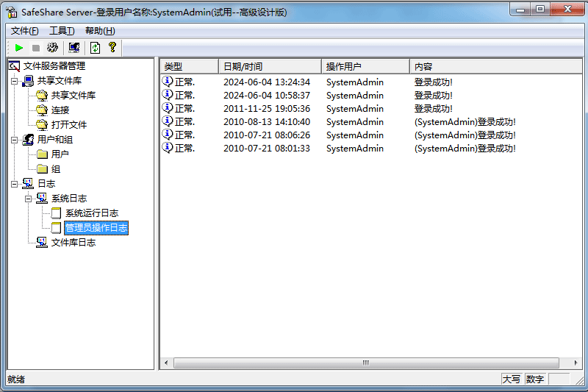Collapse the 日志 tree node
Image resolution: width=588 pixels, height=392 pixels.
(x=14, y=184)
